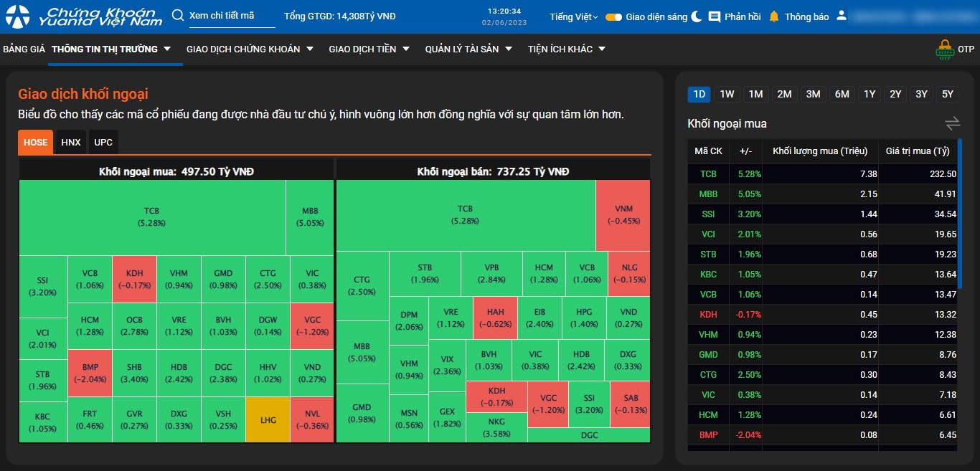
Task: Click the OTP lock icon
Action: (945, 49)
